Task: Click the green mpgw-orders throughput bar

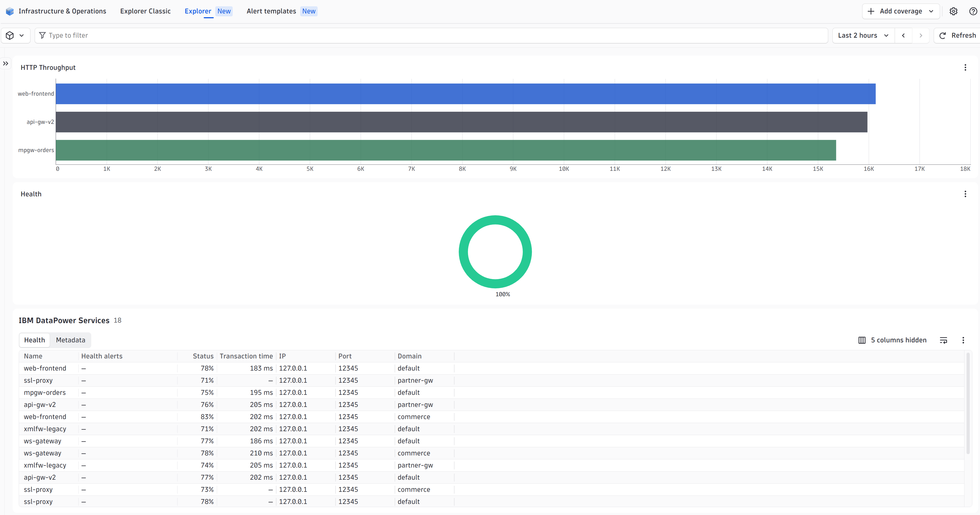Action: [x=446, y=150]
